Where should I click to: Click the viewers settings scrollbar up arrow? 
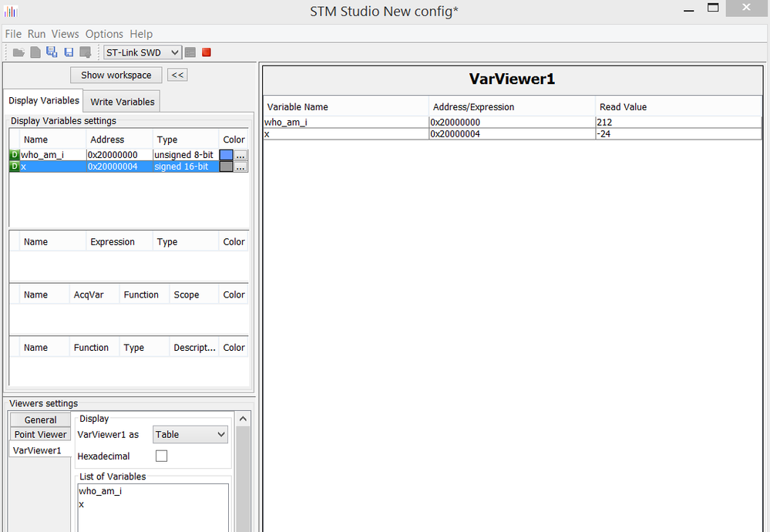(x=243, y=419)
